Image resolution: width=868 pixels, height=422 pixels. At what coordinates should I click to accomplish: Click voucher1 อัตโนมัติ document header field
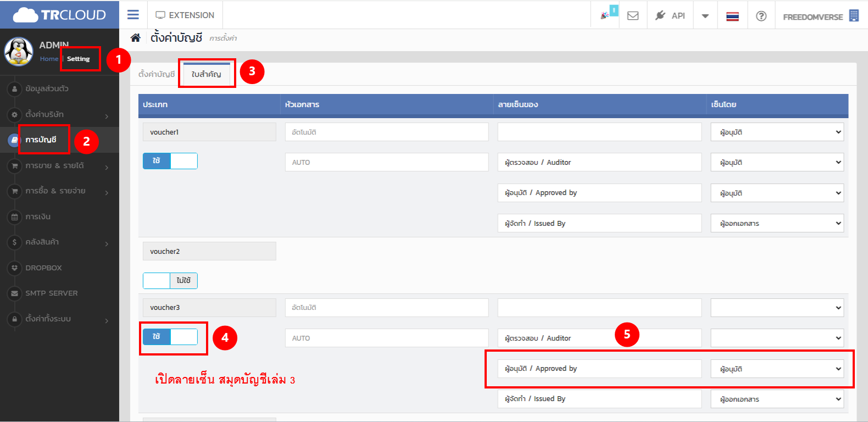[387, 132]
